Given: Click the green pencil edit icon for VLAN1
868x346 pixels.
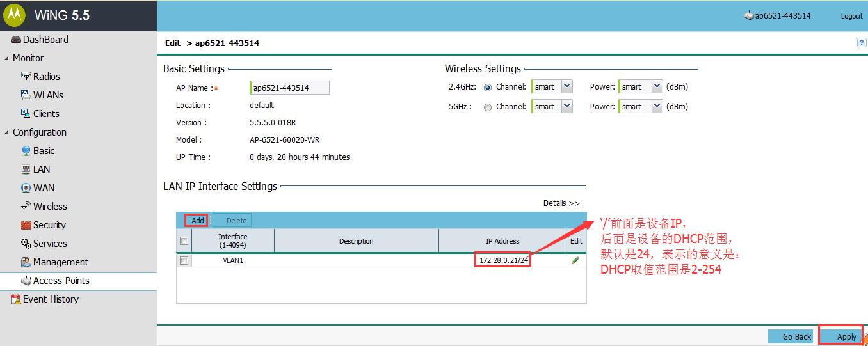Looking at the screenshot, I should click(x=575, y=260).
